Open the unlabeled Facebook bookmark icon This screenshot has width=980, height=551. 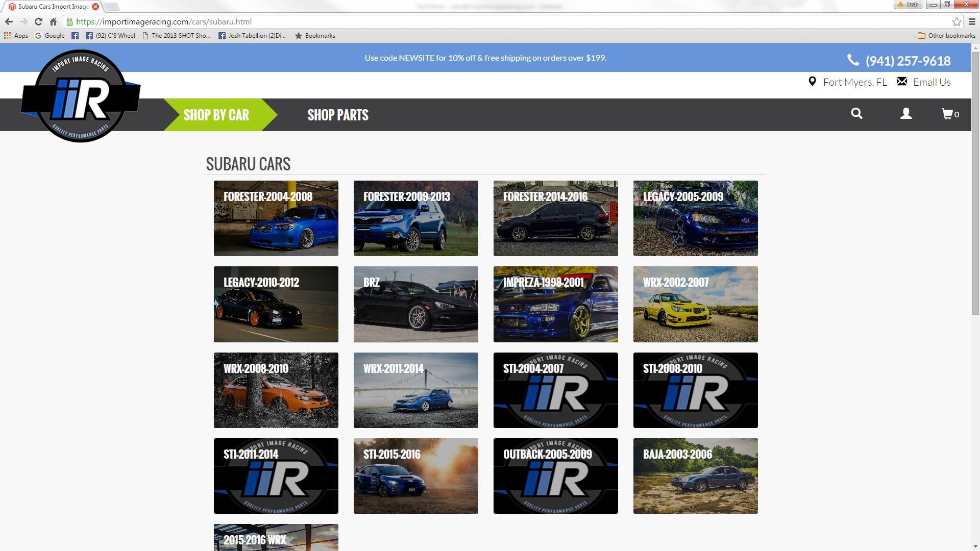[75, 36]
